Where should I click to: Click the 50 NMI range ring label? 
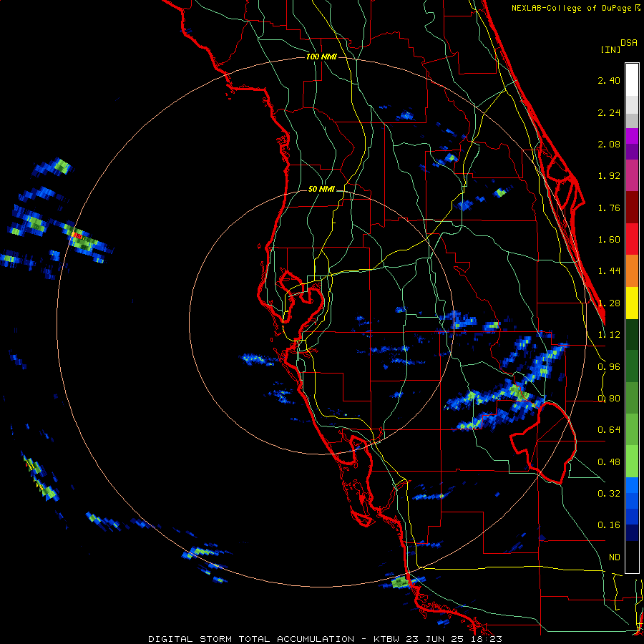tap(321, 190)
